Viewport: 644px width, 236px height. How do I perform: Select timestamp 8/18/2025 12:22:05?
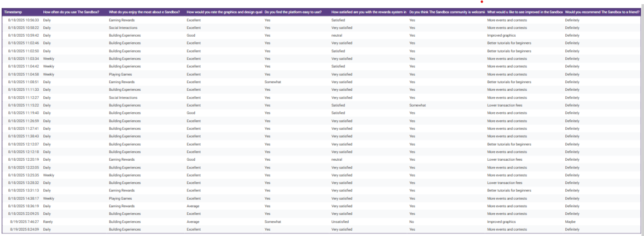tap(23, 168)
